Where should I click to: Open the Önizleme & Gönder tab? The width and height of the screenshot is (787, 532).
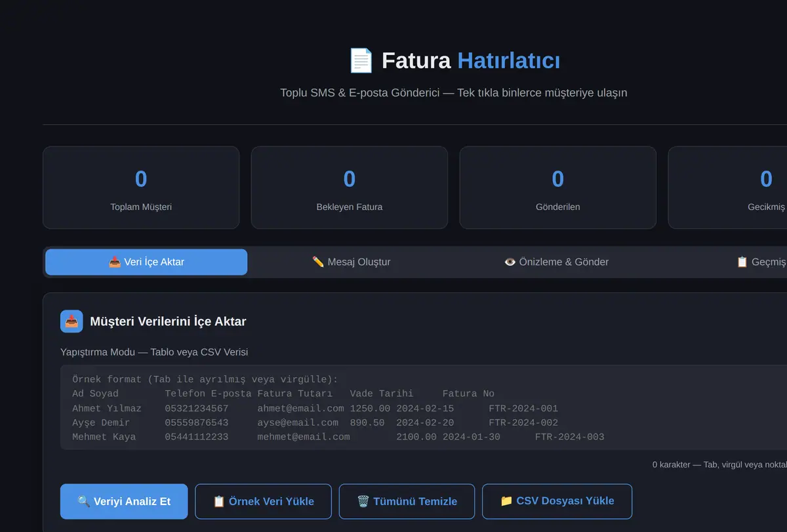point(556,262)
